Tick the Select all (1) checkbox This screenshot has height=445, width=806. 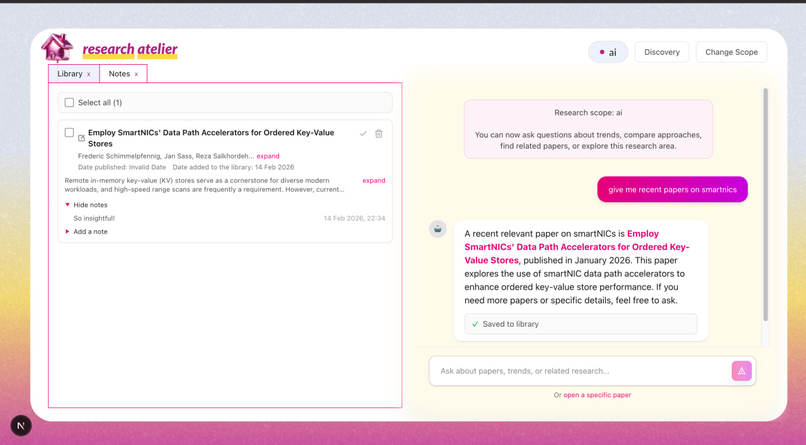pos(69,103)
